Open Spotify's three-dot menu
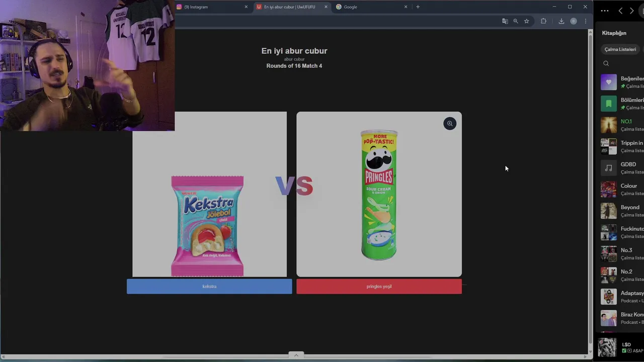This screenshot has width=644, height=362. click(605, 11)
